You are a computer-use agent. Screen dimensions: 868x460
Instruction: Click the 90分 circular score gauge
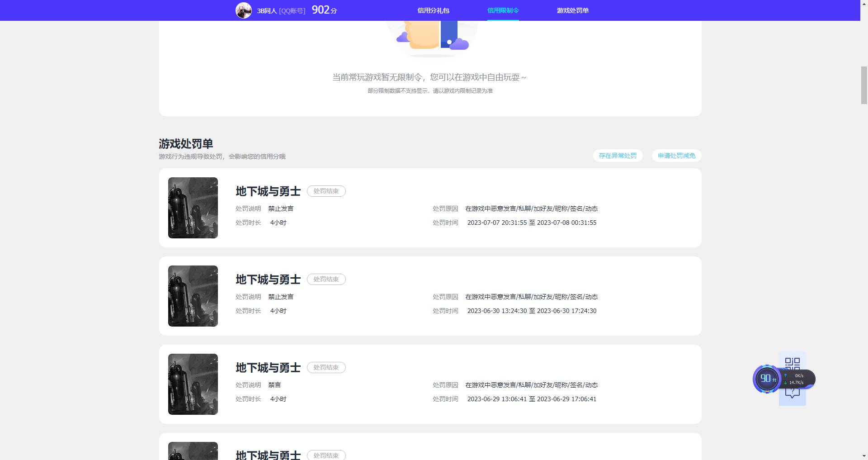(767, 379)
